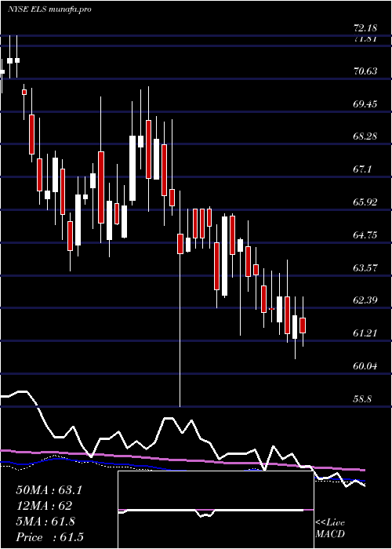Click the 5MA : 61.8 reading
Screen dimensions: 392x549
pyautogui.click(x=45, y=522)
